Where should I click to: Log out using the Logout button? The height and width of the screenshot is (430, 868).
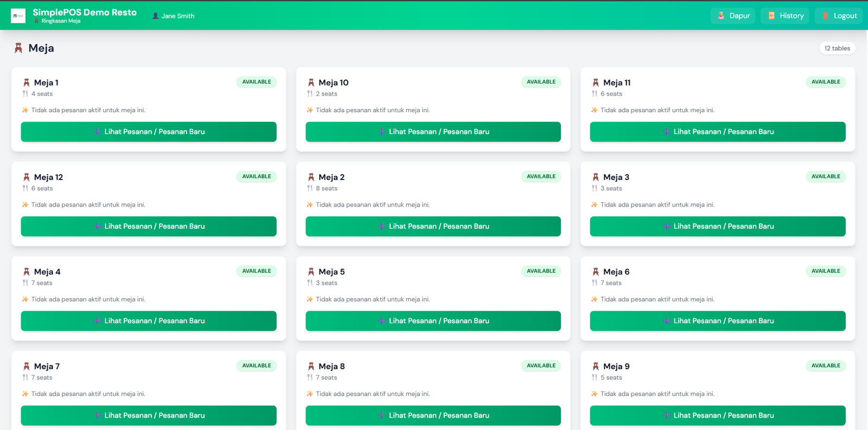(x=839, y=16)
